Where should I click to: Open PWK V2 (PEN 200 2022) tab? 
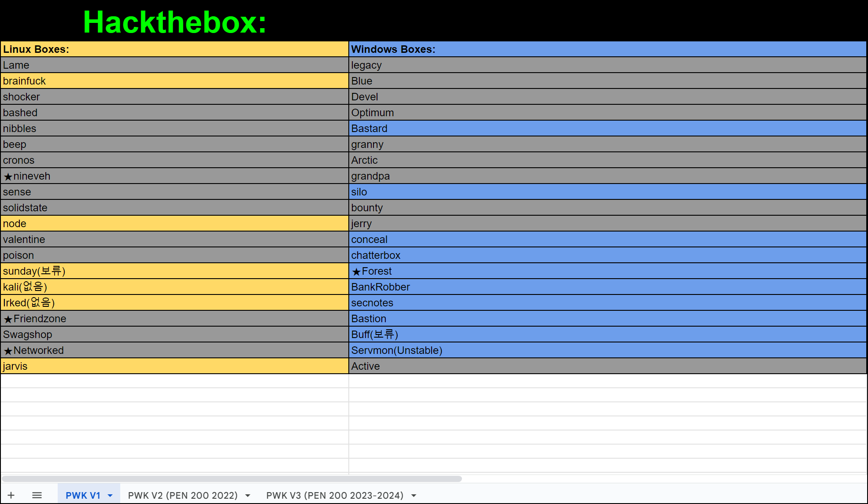pyautogui.click(x=183, y=495)
